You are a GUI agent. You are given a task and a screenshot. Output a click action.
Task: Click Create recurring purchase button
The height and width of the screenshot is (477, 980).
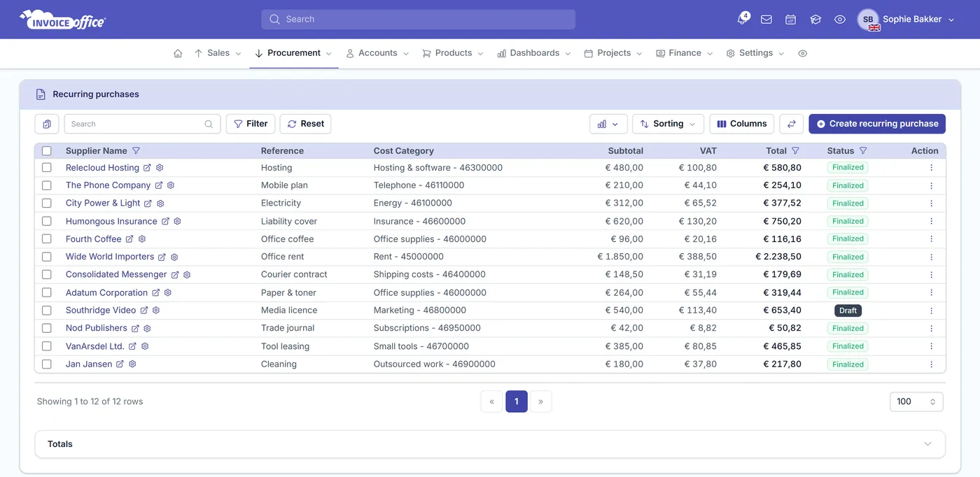tap(877, 124)
